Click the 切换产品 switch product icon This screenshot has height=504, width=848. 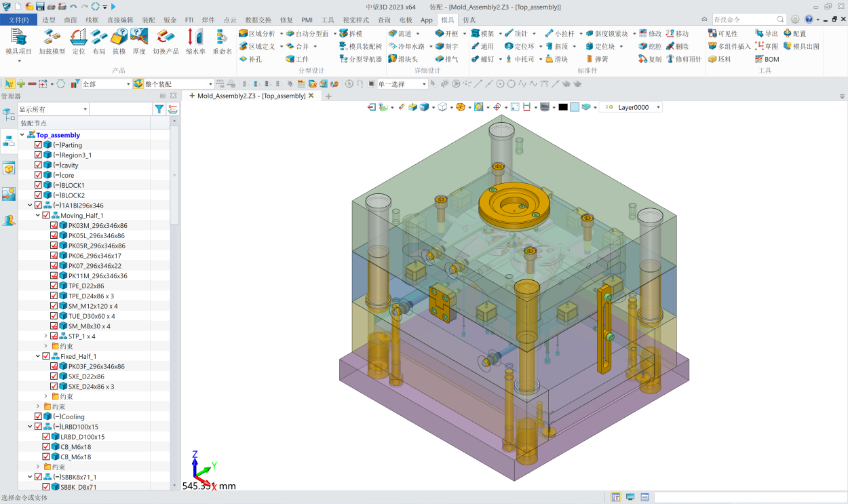[x=166, y=42]
